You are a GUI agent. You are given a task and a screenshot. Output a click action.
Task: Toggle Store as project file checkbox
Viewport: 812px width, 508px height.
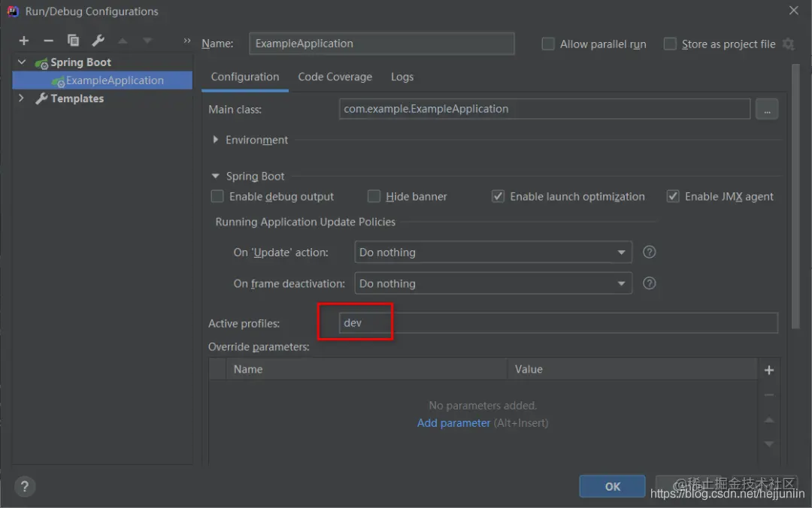(670, 44)
